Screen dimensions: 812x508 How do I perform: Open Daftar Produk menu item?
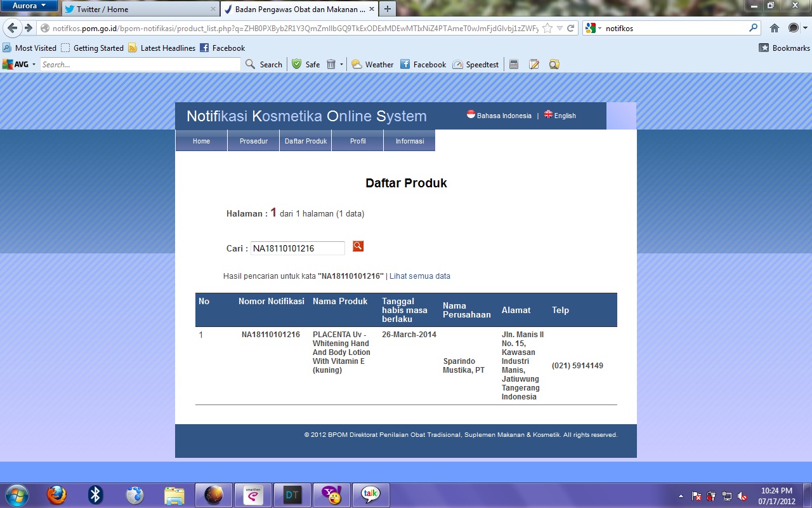306,140
